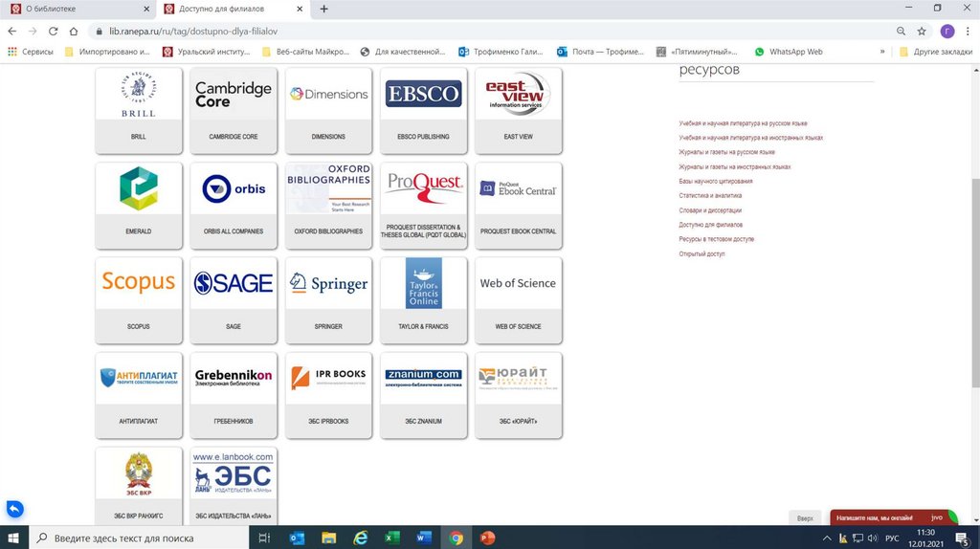Launch Word from the taskbar
980x549 pixels.
click(424, 538)
